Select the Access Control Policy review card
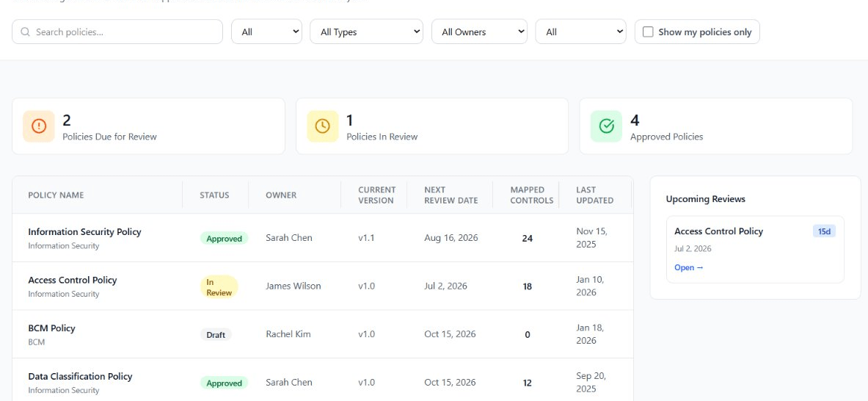 (x=755, y=249)
